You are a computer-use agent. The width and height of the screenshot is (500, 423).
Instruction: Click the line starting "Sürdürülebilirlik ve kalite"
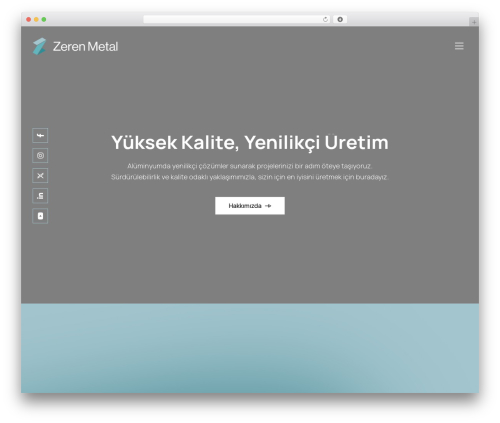(x=249, y=177)
